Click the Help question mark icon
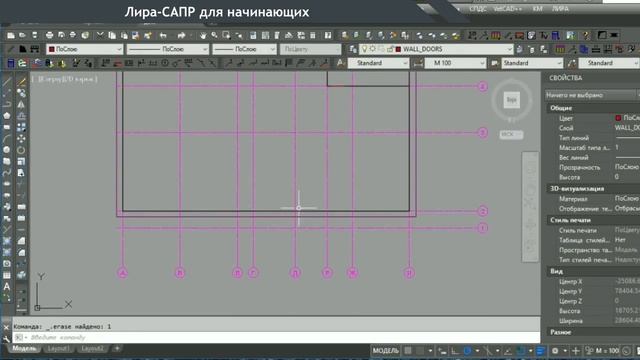The image size is (640, 360). [x=328, y=36]
